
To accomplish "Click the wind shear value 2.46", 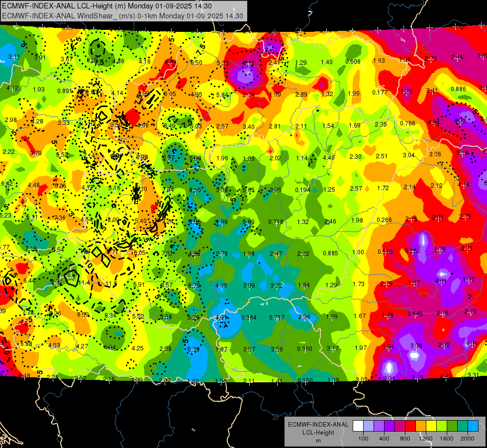I will tap(330, 222).
